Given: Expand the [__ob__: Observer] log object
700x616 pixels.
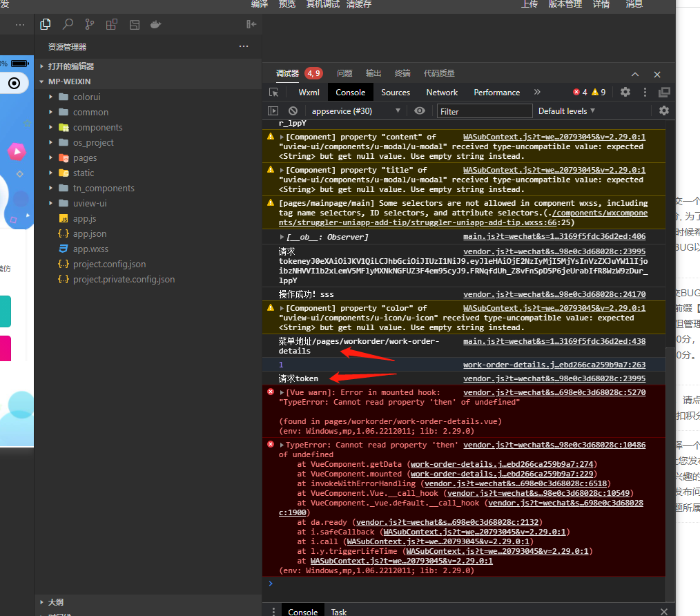Looking at the screenshot, I should point(282,237).
